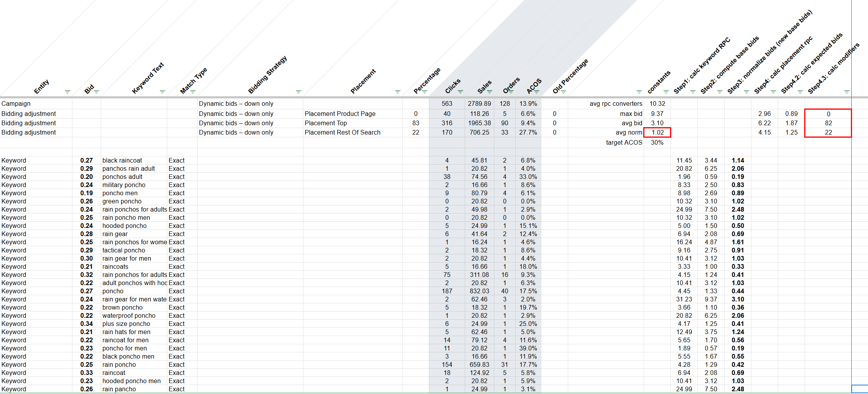Select the 'military poncho' keyword cell
This screenshot has width=868, height=394.
click(x=134, y=185)
